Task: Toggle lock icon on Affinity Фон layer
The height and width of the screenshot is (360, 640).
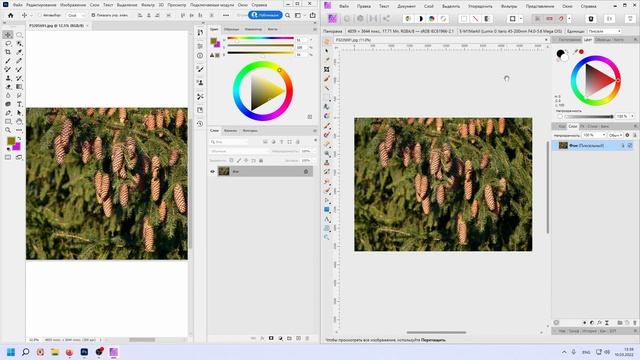Action: 623,145
